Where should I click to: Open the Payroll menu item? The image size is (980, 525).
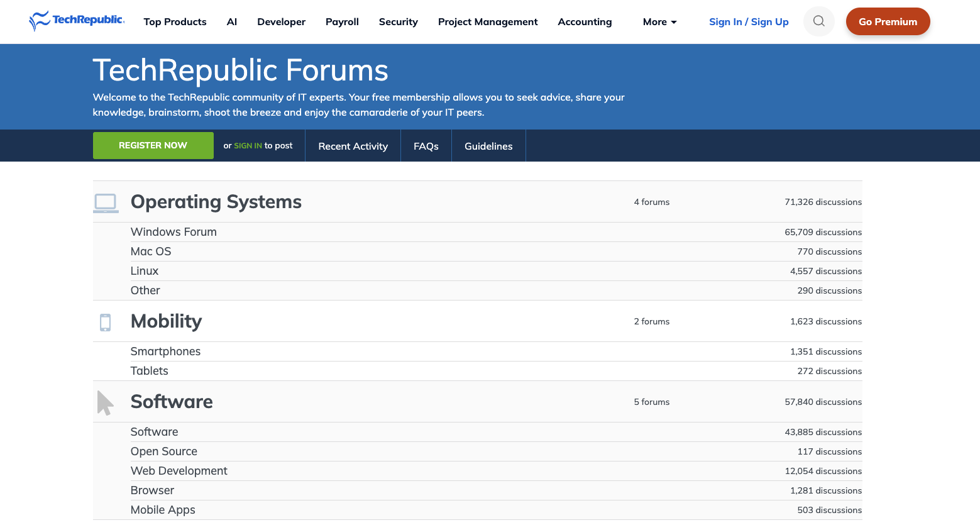point(342,22)
